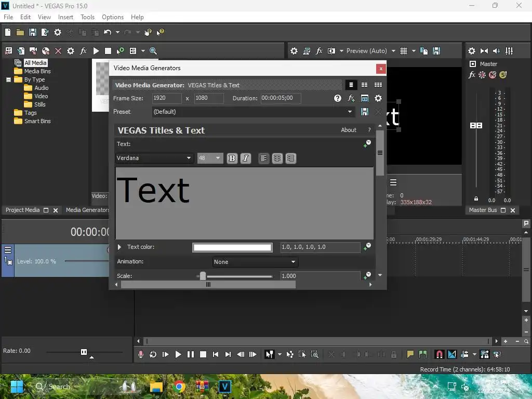This screenshot has height=399, width=532.
Task: Click the Replace Plug-In fx icon
Action: point(351,98)
